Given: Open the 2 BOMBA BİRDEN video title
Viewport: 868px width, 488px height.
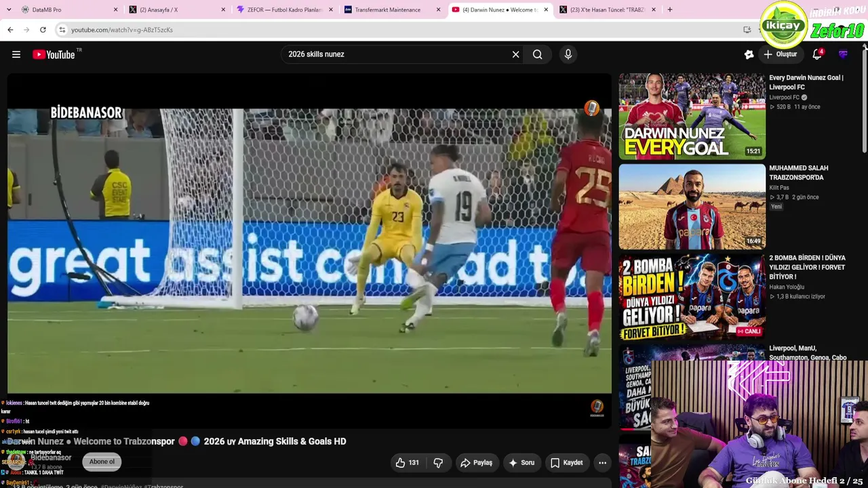Looking at the screenshot, I should (x=807, y=267).
